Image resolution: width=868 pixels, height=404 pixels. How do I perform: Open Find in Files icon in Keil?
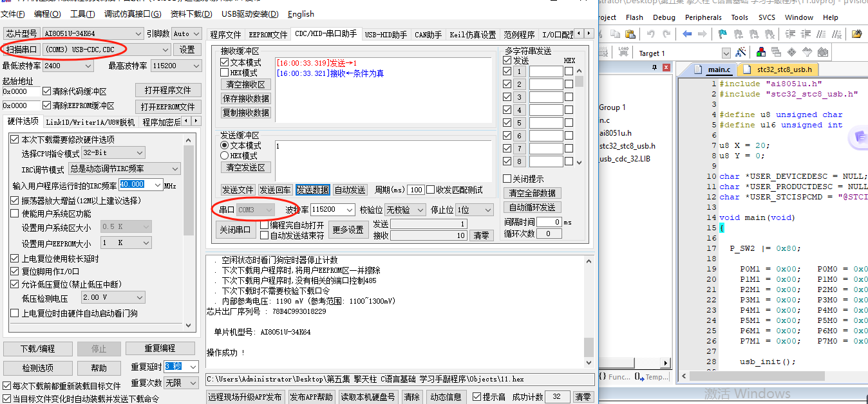(857, 33)
